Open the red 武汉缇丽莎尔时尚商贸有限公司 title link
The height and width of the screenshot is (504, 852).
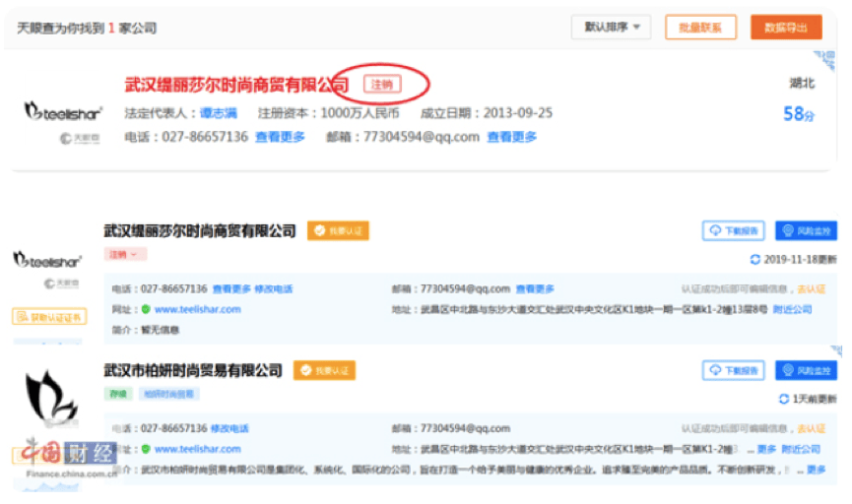point(236,85)
